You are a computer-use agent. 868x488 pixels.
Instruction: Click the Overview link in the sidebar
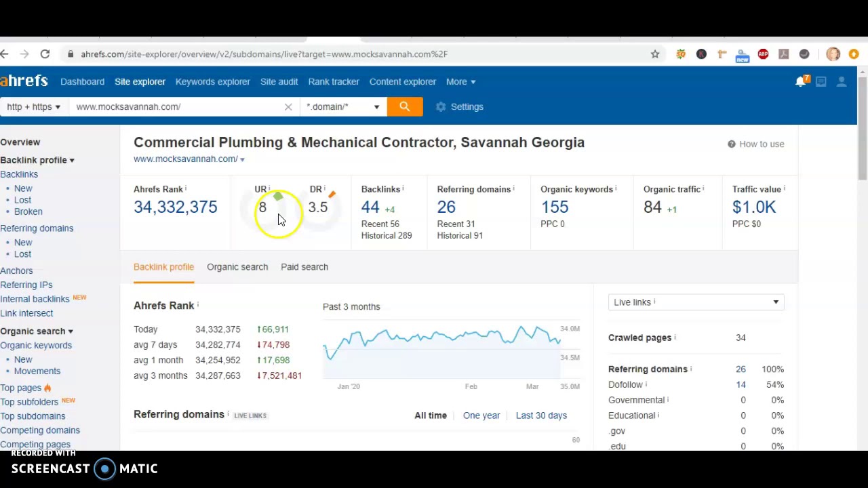tap(20, 142)
